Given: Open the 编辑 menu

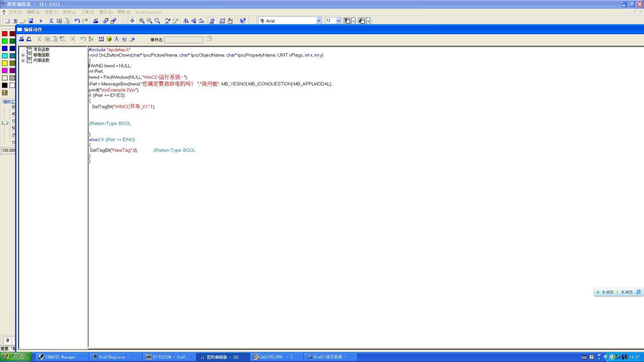Looking at the screenshot, I should pyautogui.click(x=33, y=12).
